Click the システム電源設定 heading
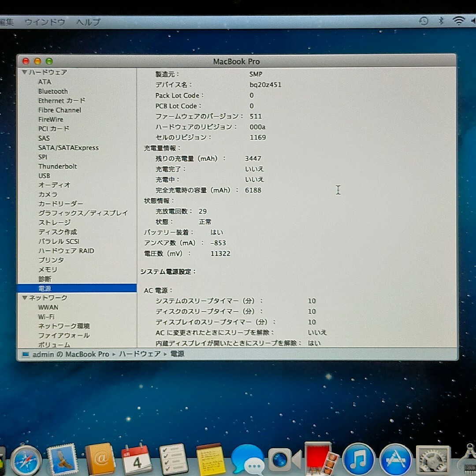 pyautogui.click(x=168, y=271)
